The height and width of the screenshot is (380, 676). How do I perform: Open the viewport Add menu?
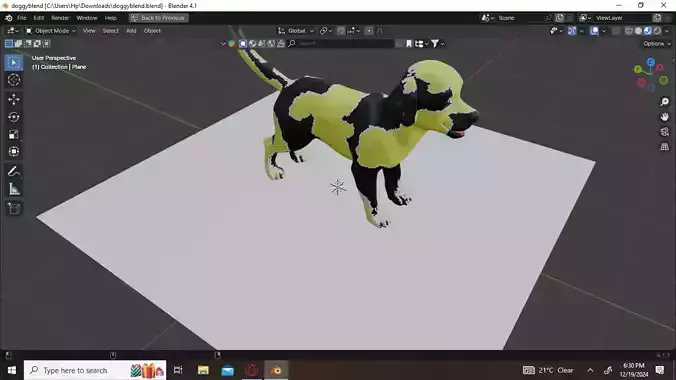pyautogui.click(x=131, y=31)
